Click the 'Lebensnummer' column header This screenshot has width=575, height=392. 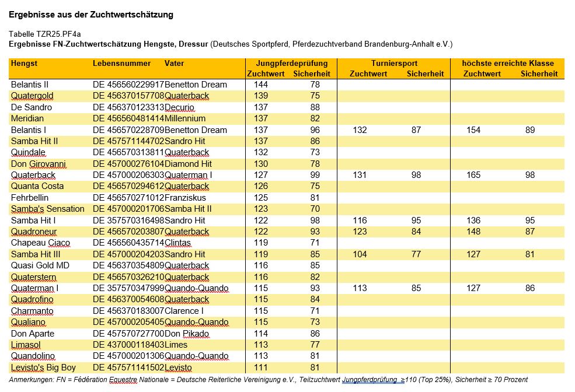[121, 63]
